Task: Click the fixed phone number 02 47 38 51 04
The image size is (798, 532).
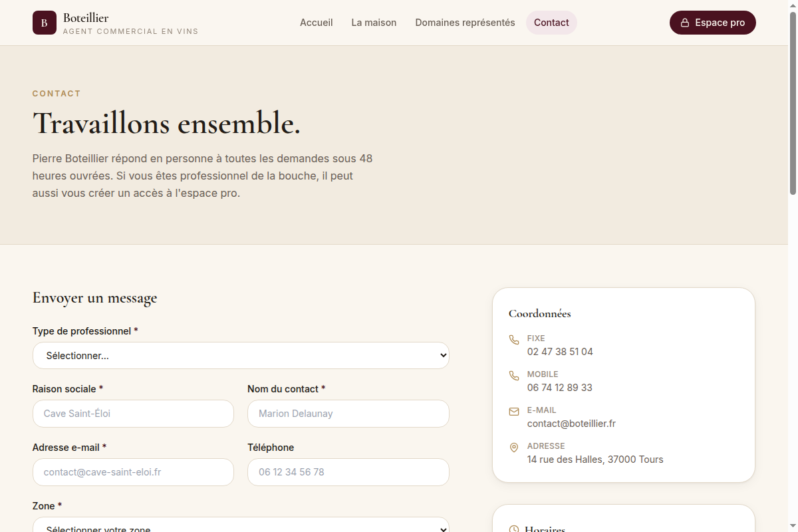Action: pyautogui.click(x=560, y=352)
